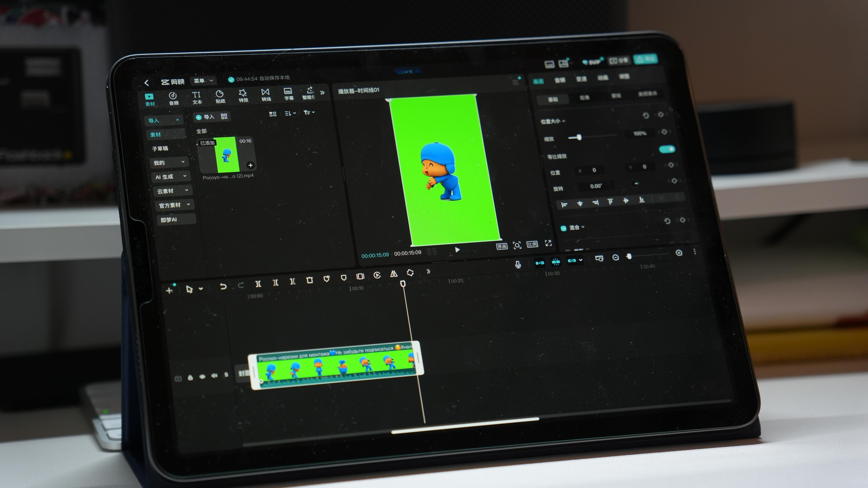Reset the 位置大小 settings
Viewport: 868px width, 488px height.
[646, 116]
